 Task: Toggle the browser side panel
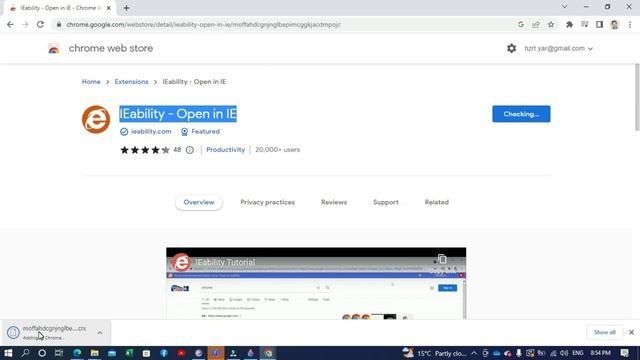click(x=599, y=24)
